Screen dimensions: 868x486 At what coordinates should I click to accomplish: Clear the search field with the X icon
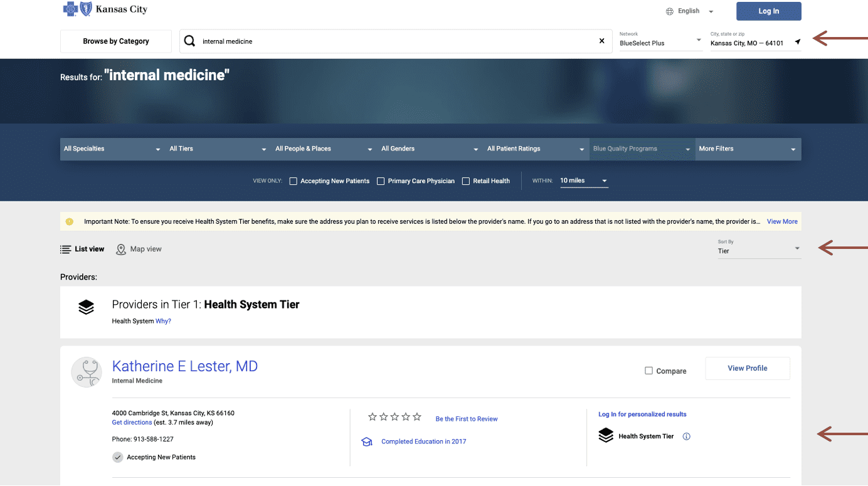coord(602,41)
